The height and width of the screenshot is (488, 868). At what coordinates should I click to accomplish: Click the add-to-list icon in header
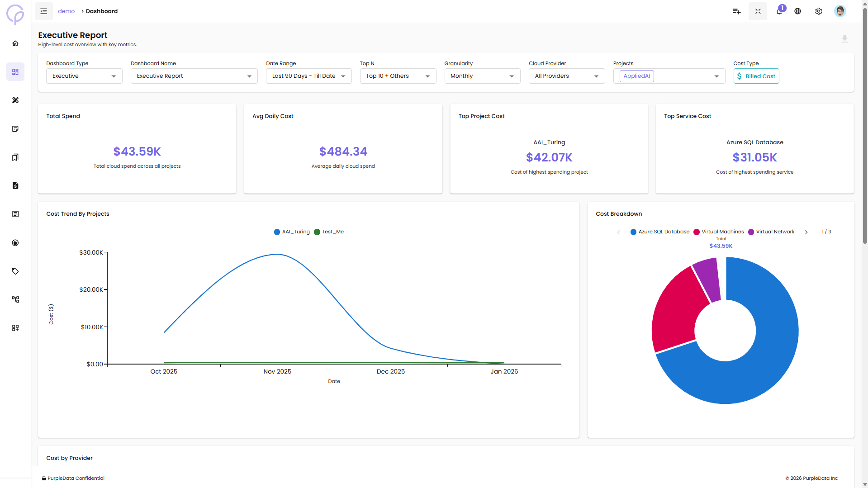click(736, 11)
